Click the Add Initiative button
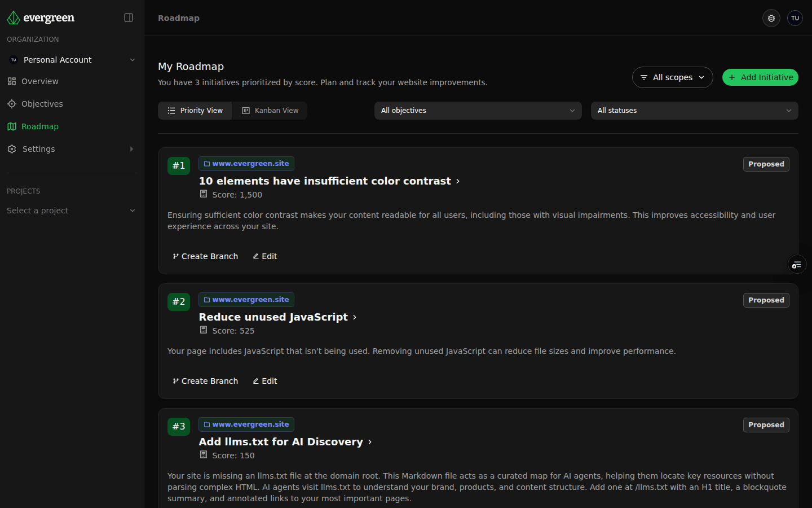The width and height of the screenshot is (812, 508). point(760,77)
